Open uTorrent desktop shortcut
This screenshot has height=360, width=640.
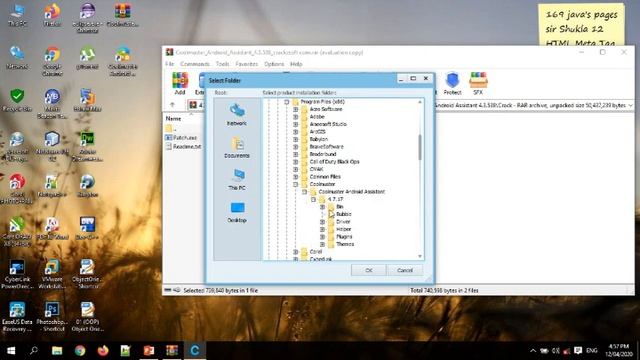[x=87, y=58]
